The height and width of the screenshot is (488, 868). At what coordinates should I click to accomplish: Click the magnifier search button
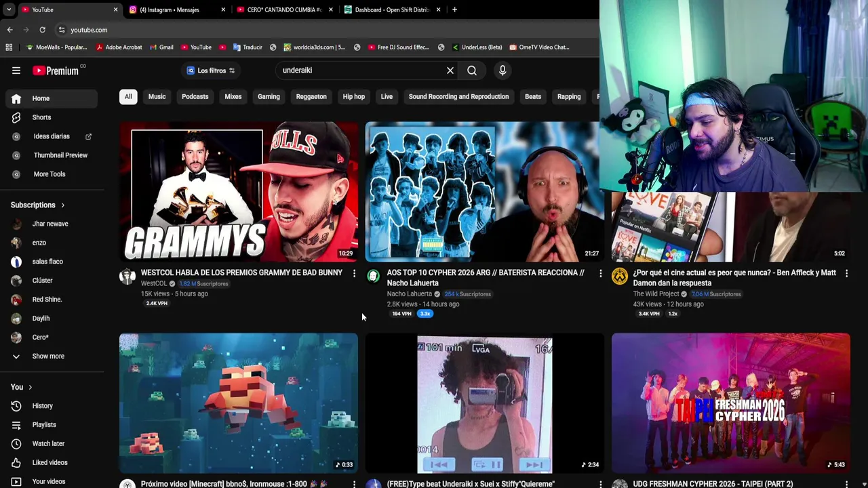tap(472, 70)
